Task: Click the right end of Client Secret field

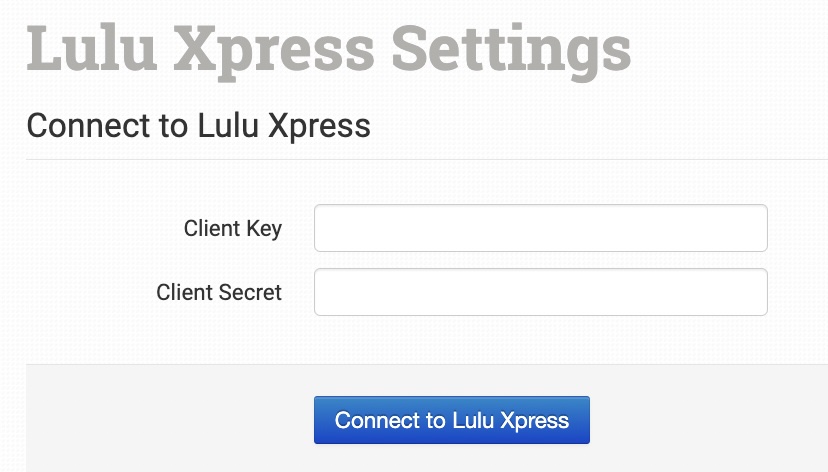Action: click(x=756, y=292)
